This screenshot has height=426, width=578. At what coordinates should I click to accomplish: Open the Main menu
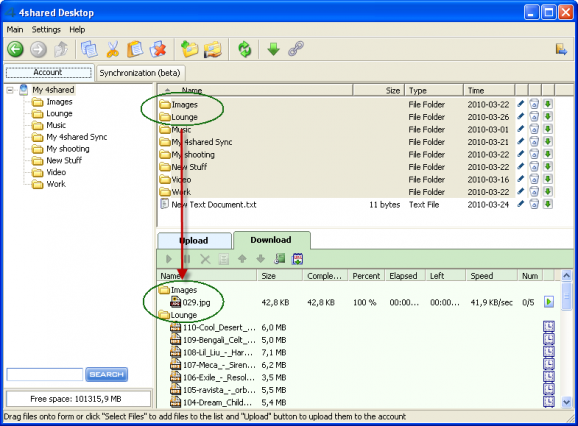click(15, 29)
